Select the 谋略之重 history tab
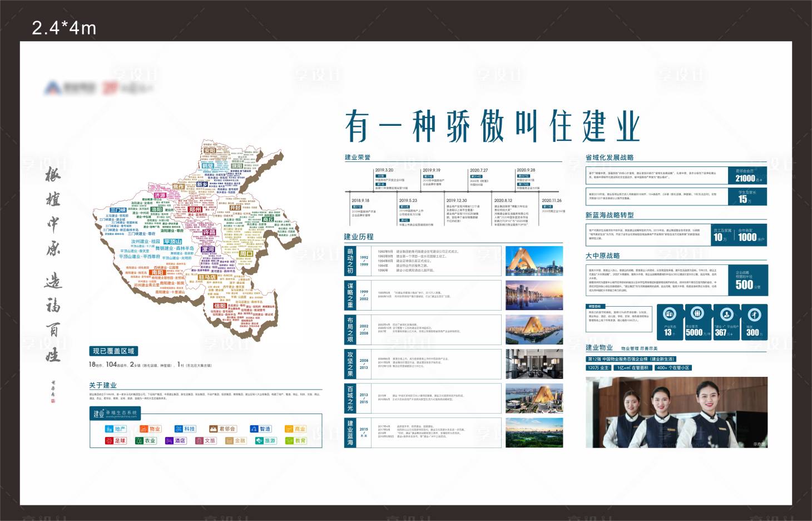Viewport: 812px width, 521px height. 350,296
